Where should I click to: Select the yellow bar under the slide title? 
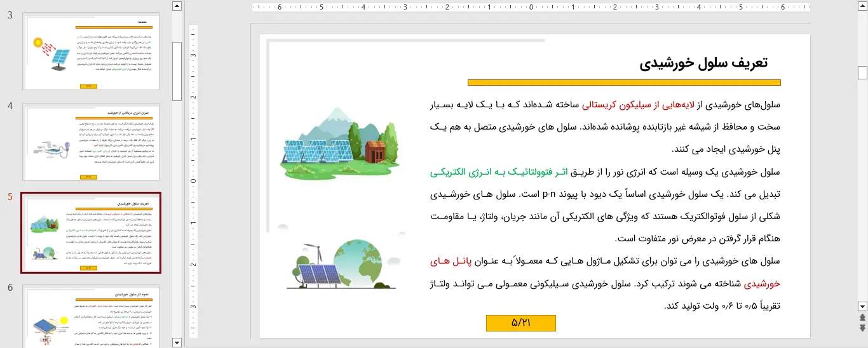click(624, 83)
